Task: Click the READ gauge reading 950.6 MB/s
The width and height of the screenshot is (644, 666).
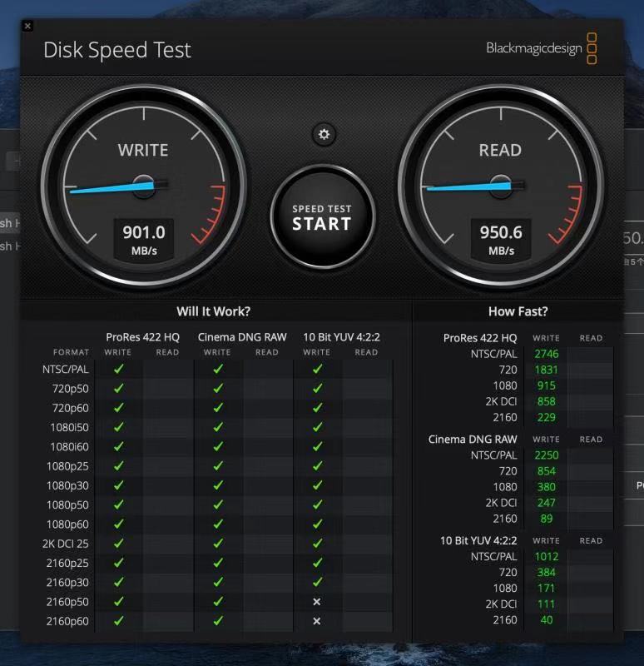Action: (501, 186)
